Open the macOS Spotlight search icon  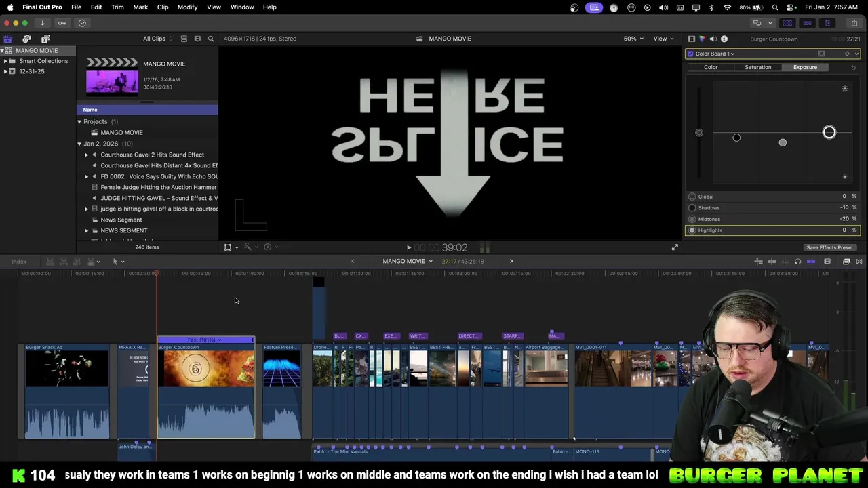coord(775,7)
